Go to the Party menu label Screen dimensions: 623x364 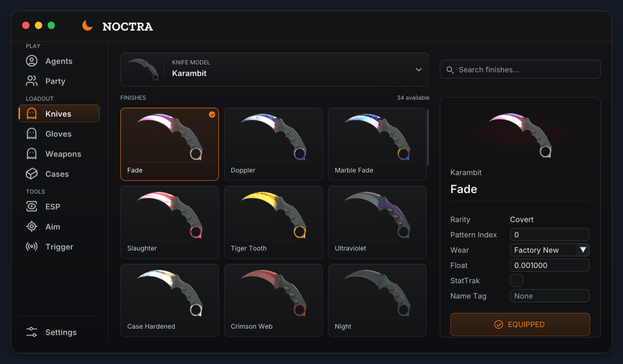point(55,81)
